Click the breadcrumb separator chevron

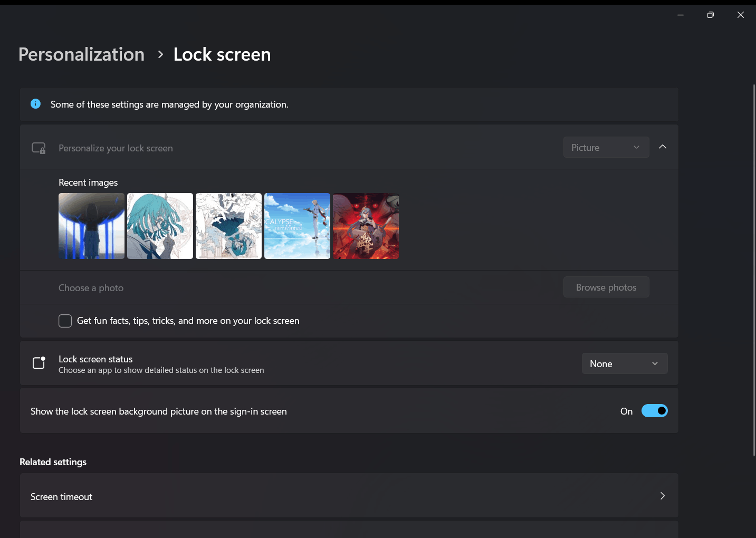(160, 54)
